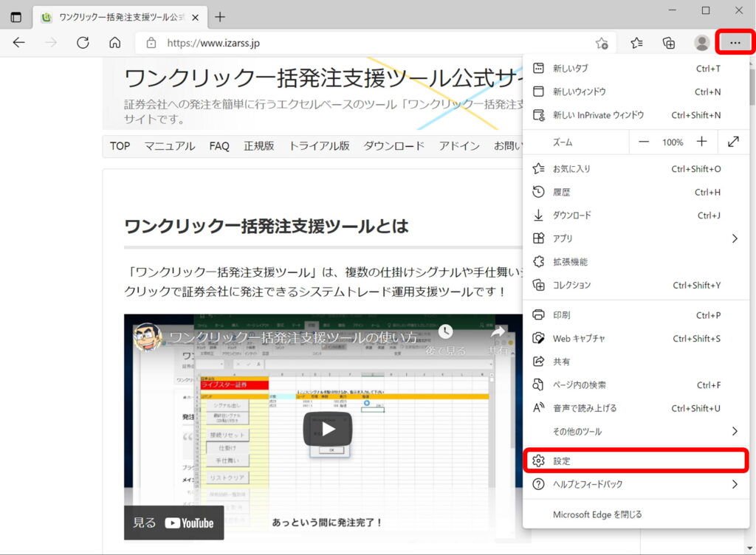Open the Favorites toolbar icon
The height and width of the screenshot is (555, 756).
pyautogui.click(x=637, y=43)
